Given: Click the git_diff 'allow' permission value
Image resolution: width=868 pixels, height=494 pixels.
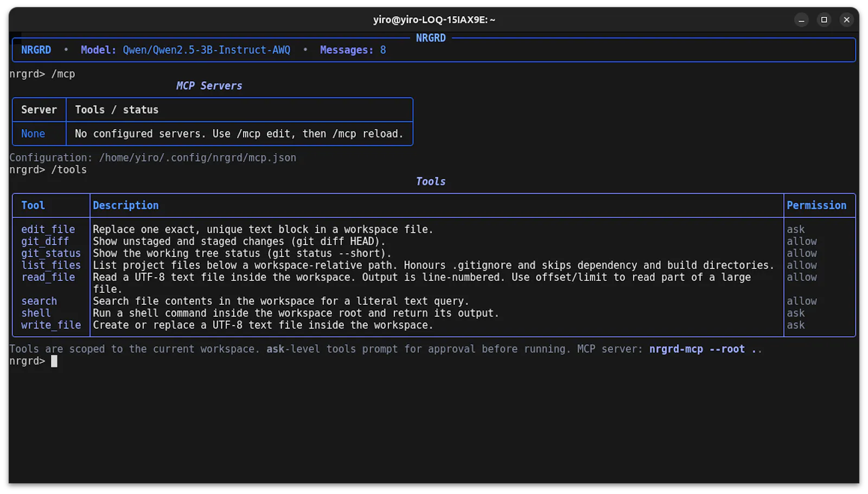Looking at the screenshot, I should point(802,241).
